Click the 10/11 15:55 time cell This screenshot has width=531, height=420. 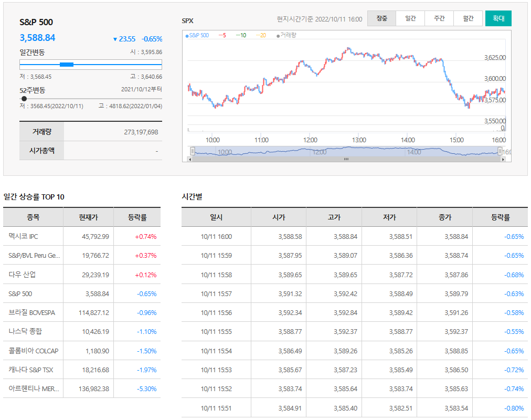(x=216, y=332)
